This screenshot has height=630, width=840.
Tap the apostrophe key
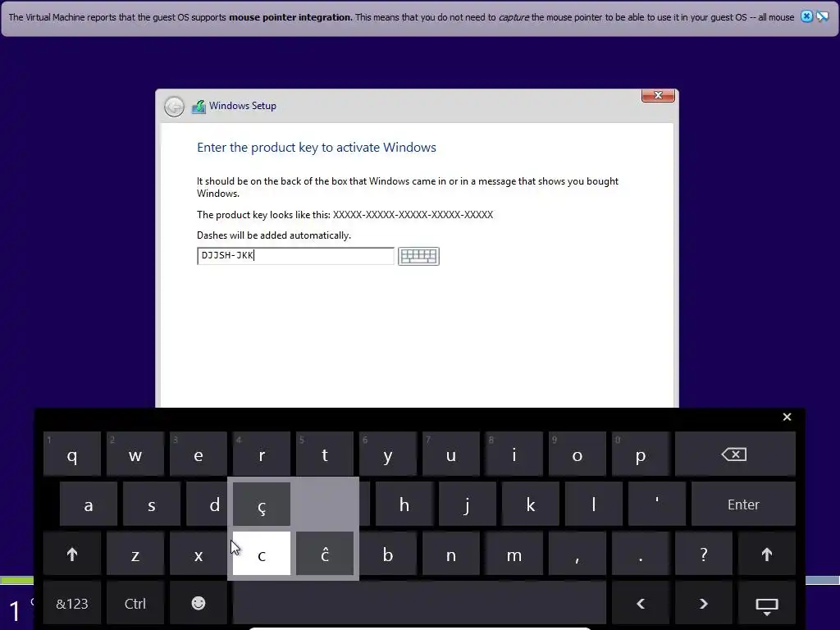[657, 504]
